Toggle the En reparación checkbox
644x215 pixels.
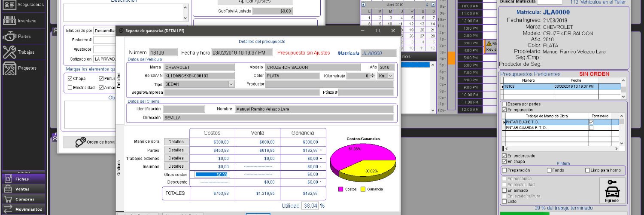click(504, 110)
